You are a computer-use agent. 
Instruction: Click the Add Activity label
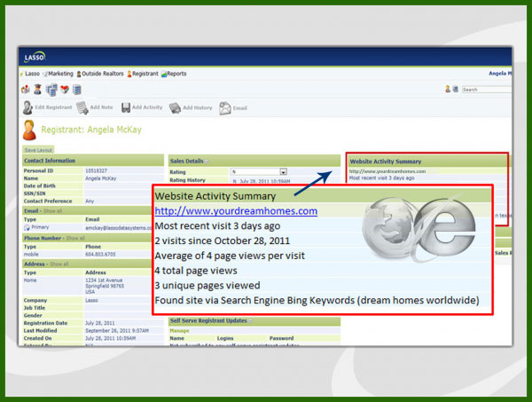[147, 107]
